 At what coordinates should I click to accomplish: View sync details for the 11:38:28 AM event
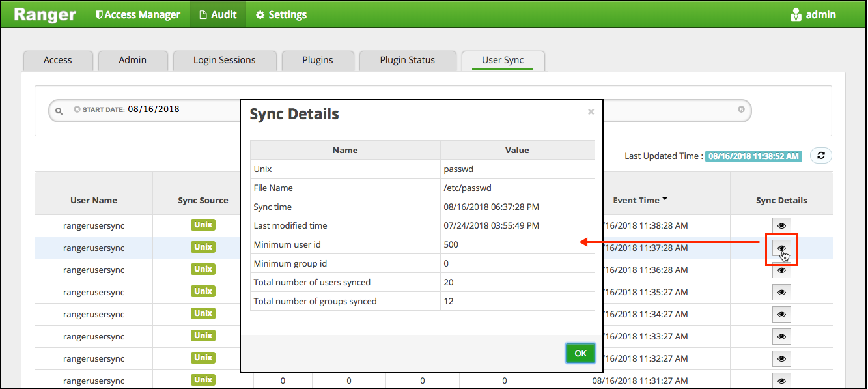coord(781,225)
